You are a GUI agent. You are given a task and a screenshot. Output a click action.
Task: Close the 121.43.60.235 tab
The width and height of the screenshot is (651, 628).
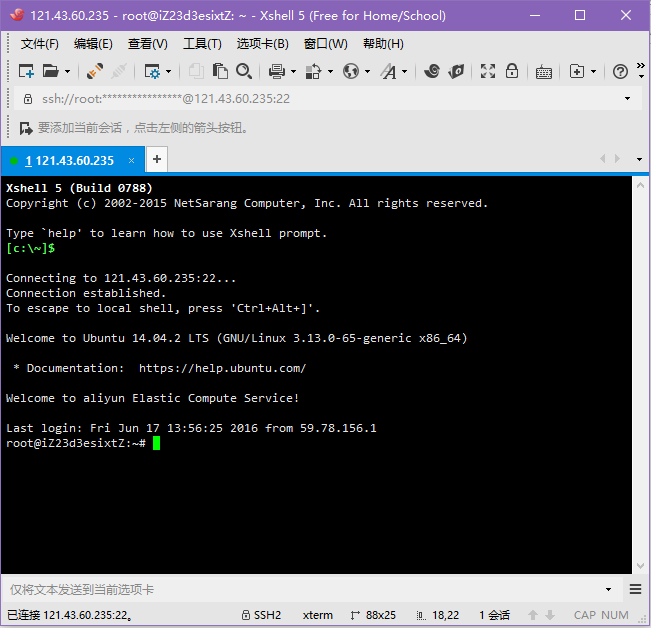pos(131,160)
